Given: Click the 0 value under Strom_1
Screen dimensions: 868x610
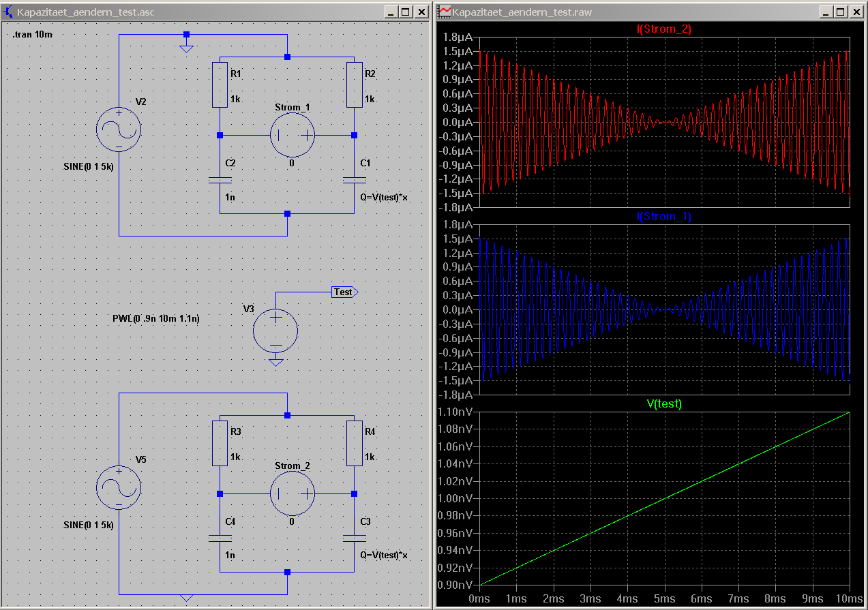Looking at the screenshot, I should pos(291,164).
